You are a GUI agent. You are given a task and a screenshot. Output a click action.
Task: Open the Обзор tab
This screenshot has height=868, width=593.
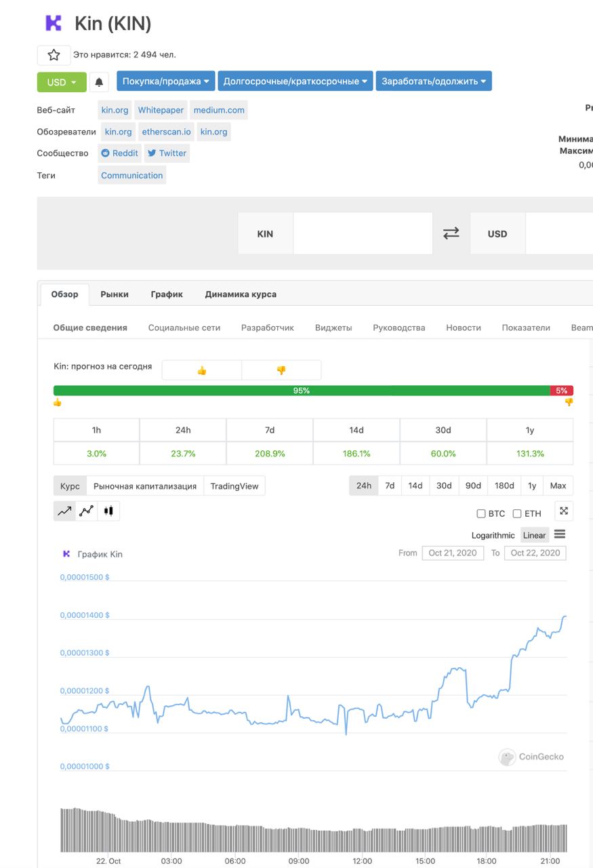[x=65, y=294]
